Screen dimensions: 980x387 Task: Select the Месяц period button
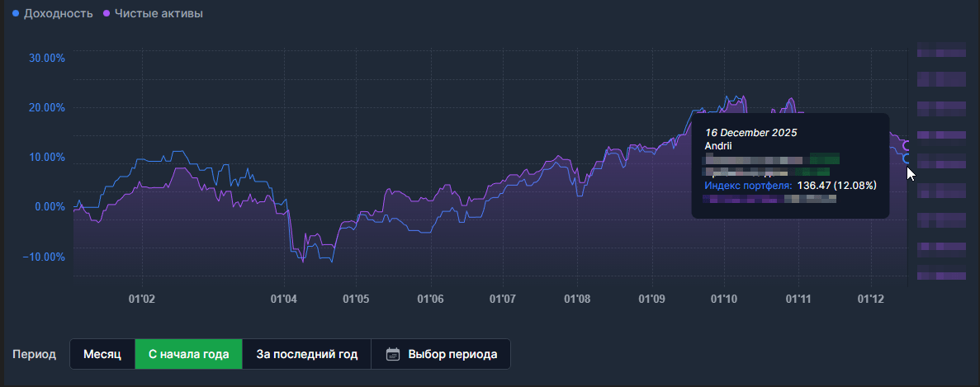click(x=102, y=354)
